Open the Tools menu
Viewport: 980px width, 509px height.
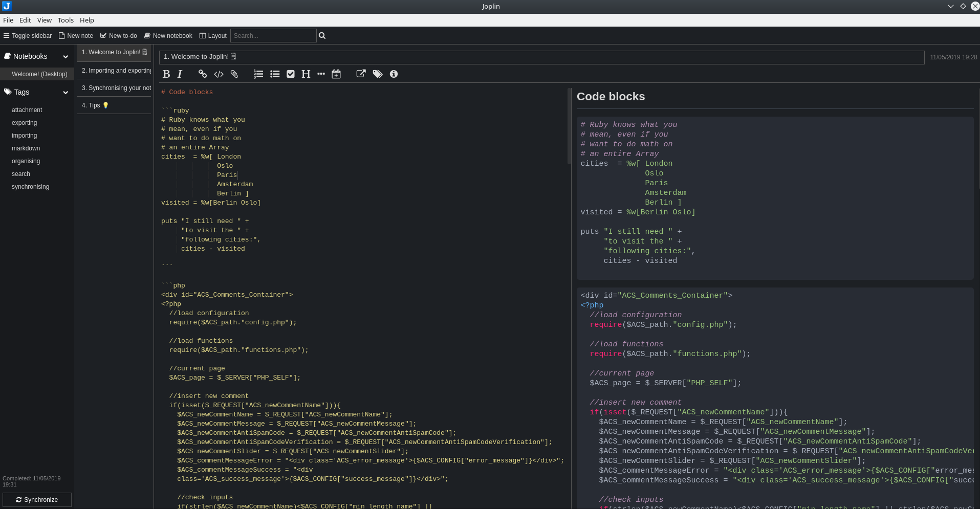(x=65, y=20)
